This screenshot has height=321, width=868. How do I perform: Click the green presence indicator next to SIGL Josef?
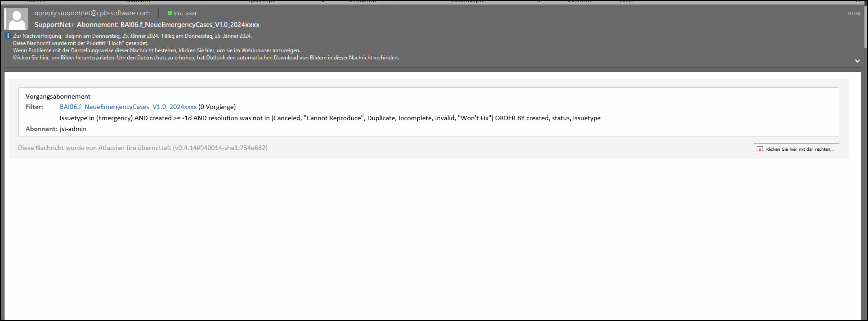tap(170, 14)
